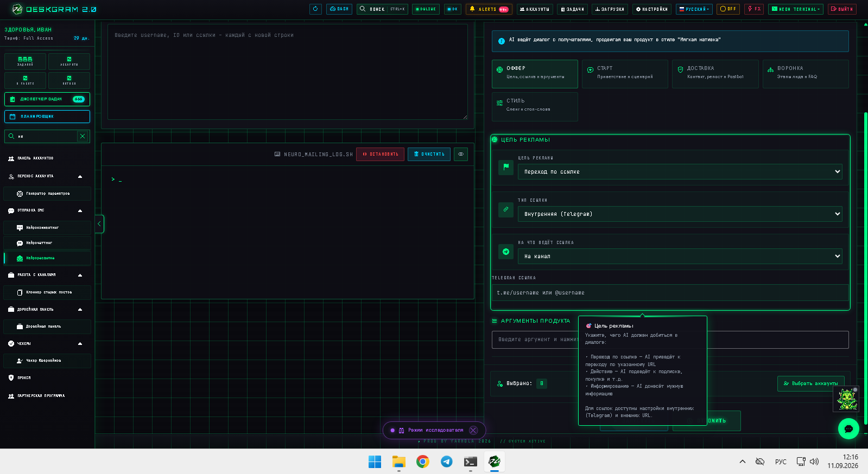Collapse the Отправка СМС section

pos(80,210)
